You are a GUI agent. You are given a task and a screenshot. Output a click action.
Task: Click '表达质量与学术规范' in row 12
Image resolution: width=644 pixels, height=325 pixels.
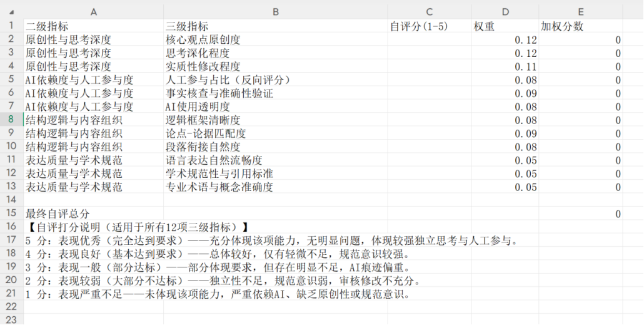pos(94,173)
